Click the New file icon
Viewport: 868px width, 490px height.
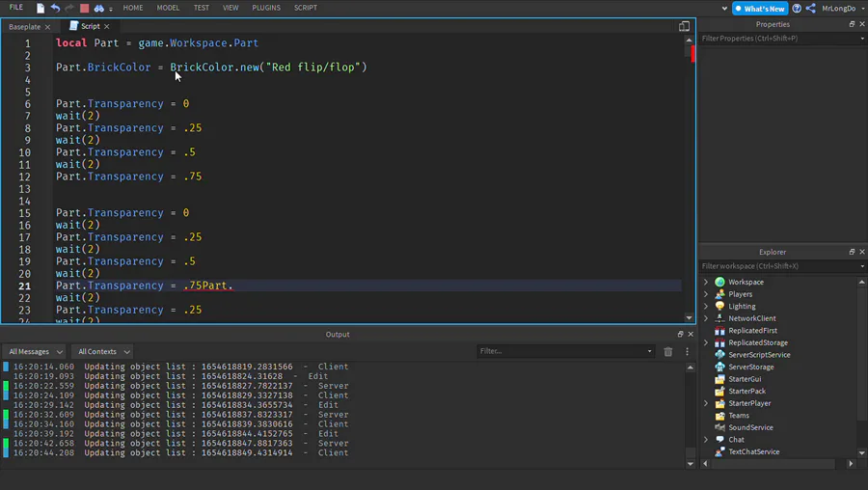coord(41,8)
